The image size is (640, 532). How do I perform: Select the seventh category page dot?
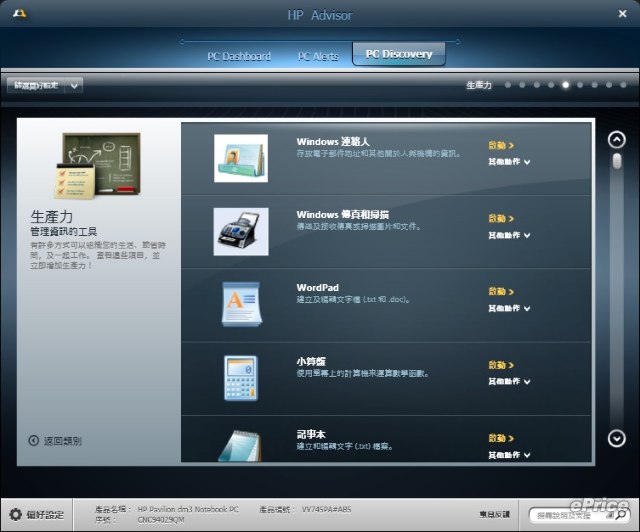(x=594, y=85)
